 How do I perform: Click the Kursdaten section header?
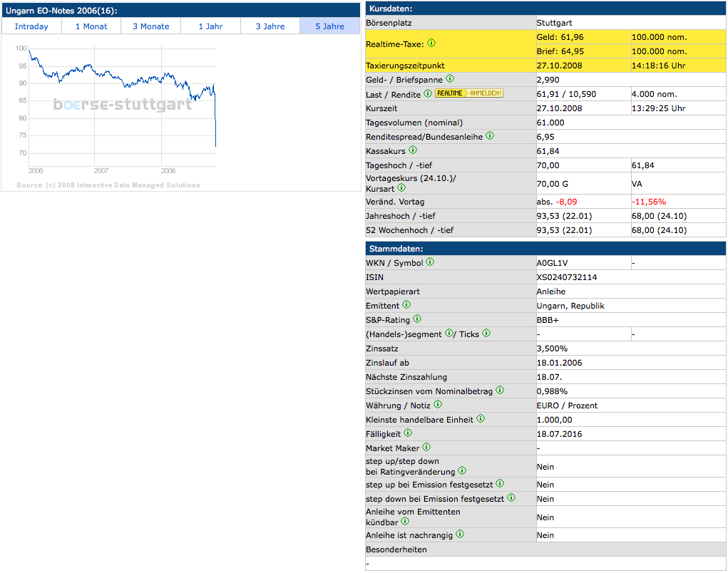point(545,9)
